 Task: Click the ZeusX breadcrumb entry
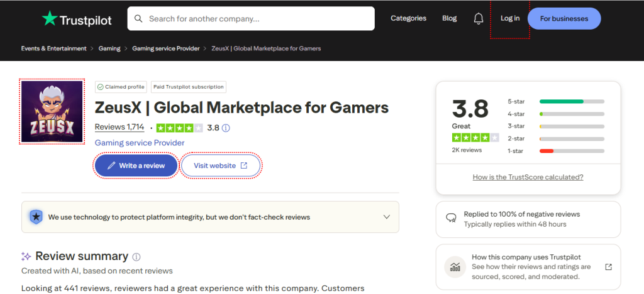click(266, 48)
